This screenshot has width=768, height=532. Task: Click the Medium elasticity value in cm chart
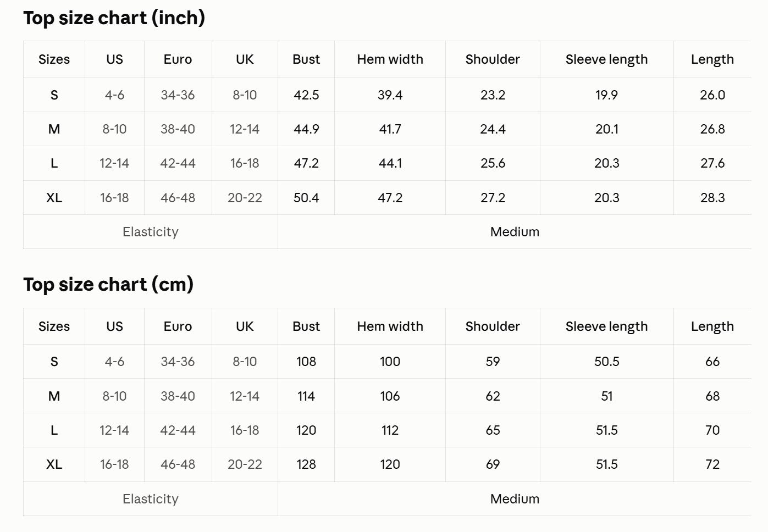tap(515, 499)
